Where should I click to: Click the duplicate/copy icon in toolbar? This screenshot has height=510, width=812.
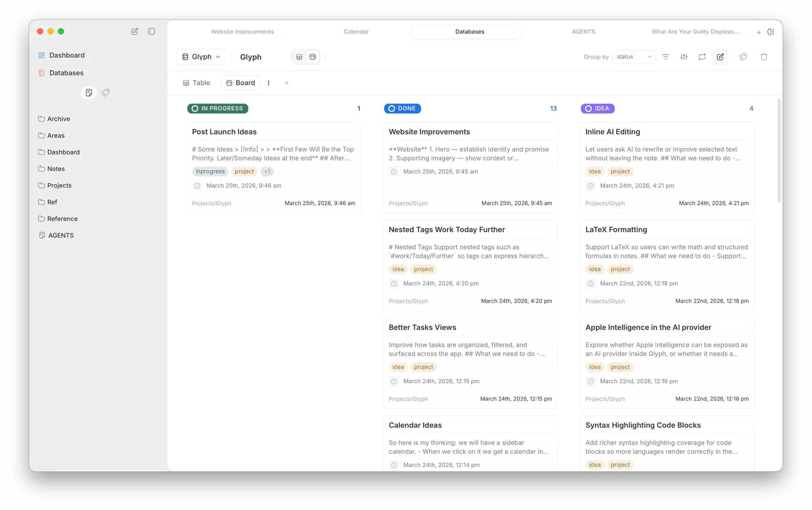[743, 57]
